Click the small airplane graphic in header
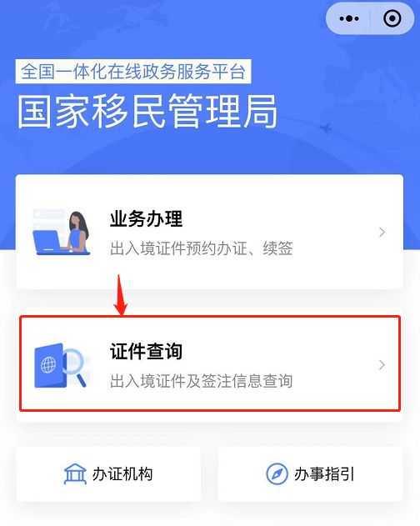Viewport: 420px width, 526px height. point(325,128)
